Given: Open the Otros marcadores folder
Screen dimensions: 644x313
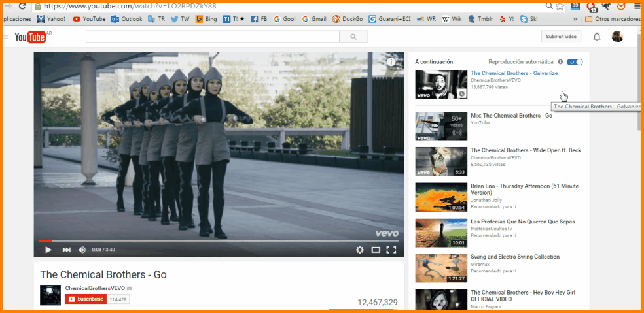Looking at the screenshot, I should [x=613, y=19].
